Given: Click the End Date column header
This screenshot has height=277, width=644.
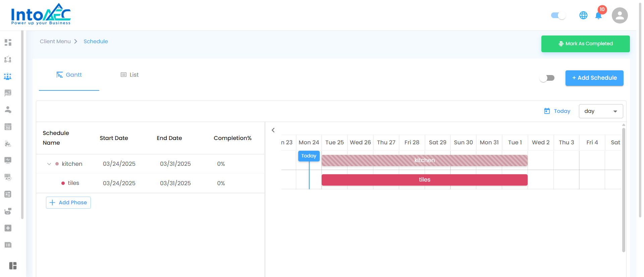Looking at the screenshot, I should click(x=169, y=138).
